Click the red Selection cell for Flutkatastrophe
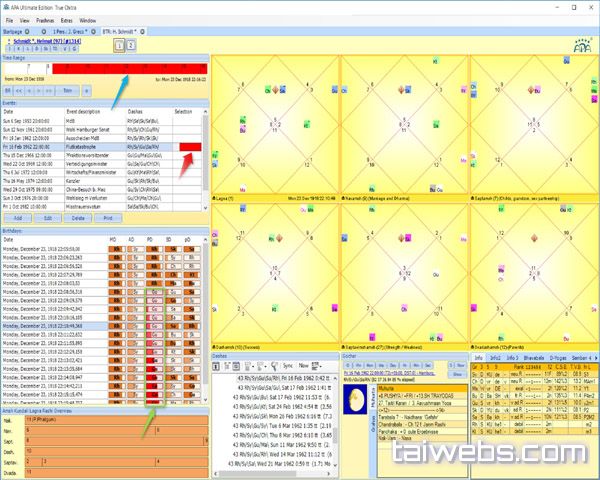This screenshot has width=600, height=480. click(x=189, y=147)
